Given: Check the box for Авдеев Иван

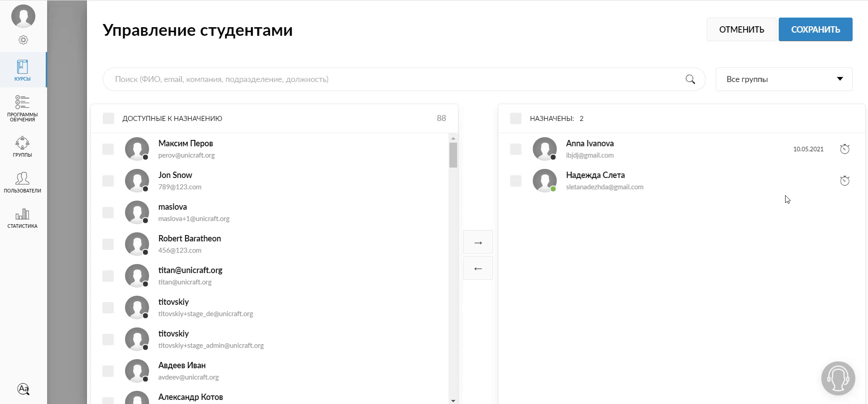Looking at the screenshot, I should click(x=108, y=371).
